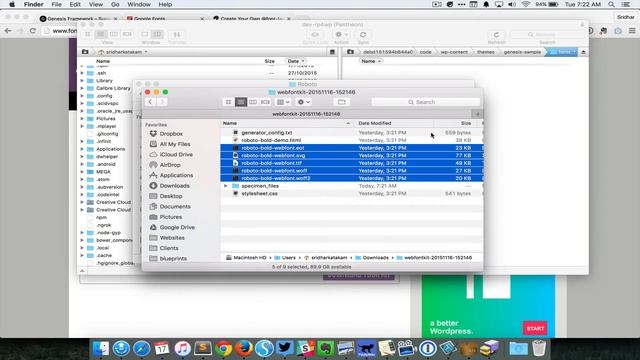Open the Help menu

pos(165,4)
